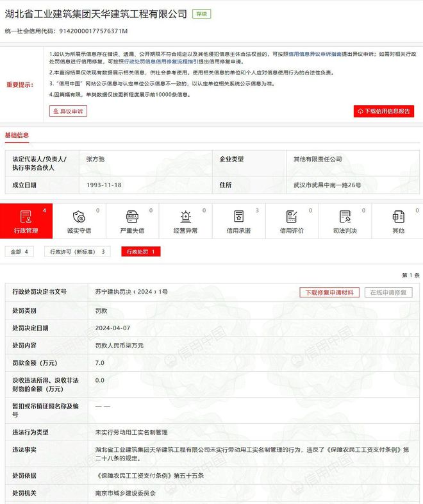
Task: Select the company name heading
Action: (x=95, y=14)
